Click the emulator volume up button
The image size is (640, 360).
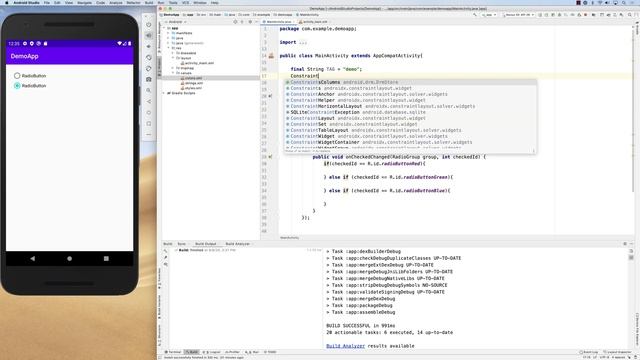point(149,36)
